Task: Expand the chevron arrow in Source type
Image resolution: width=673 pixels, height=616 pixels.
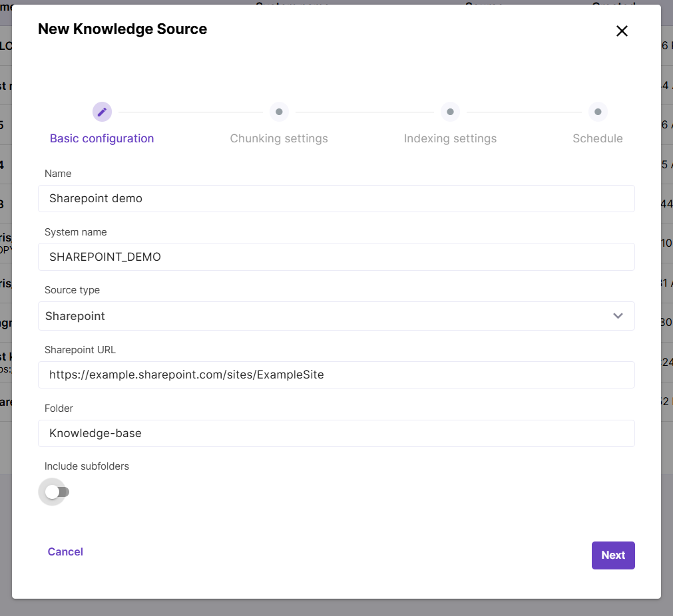Action: pos(618,316)
